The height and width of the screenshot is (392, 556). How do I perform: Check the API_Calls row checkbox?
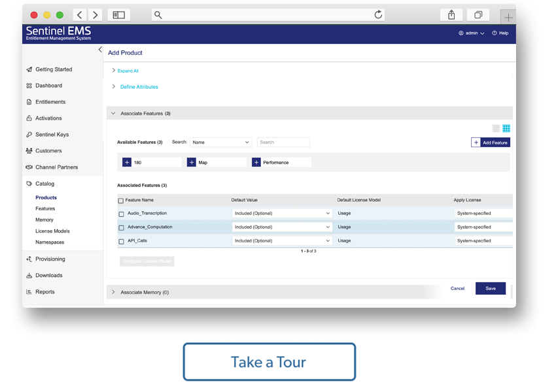121,242
